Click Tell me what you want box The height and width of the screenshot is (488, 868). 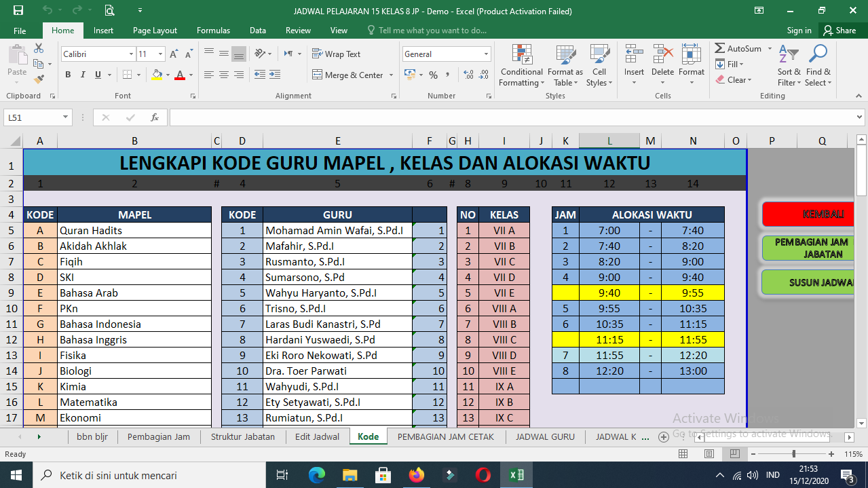click(x=428, y=31)
